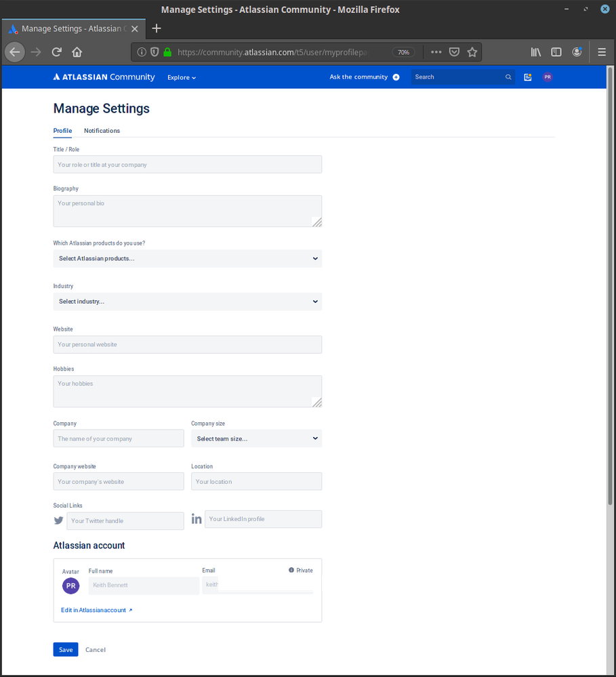
Task: Open the Firefox account icon
Action: point(577,52)
